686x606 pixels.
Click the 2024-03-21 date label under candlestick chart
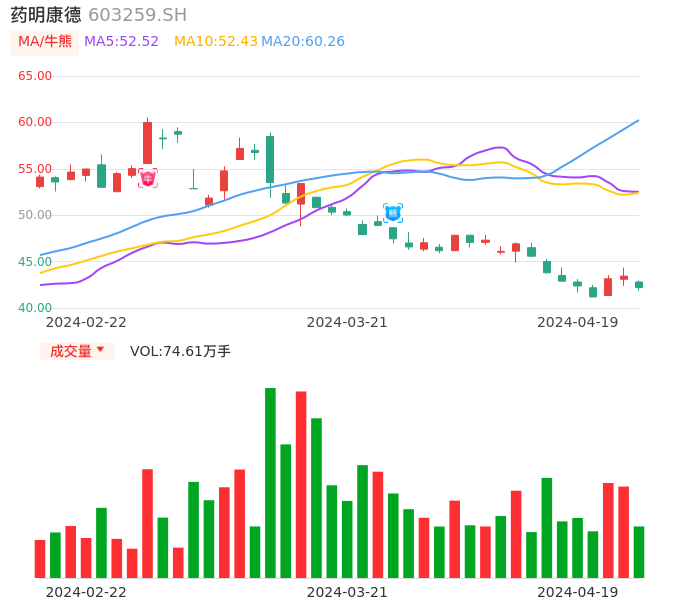[x=347, y=322]
